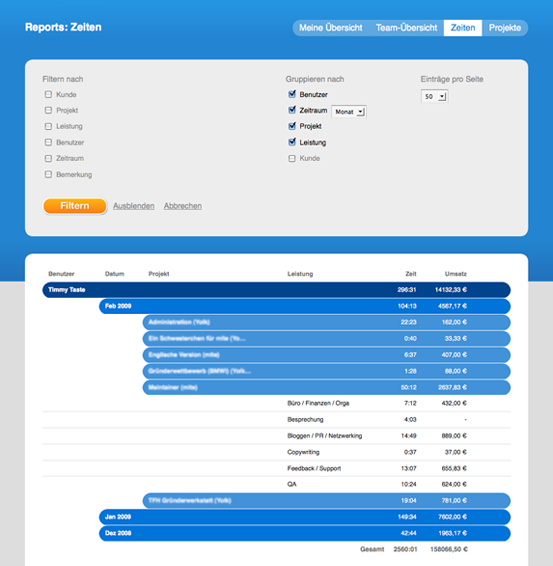Enable the Kunde filter checkbox
The width and height of the screenshot is (553, 566).
click(48, 94)
